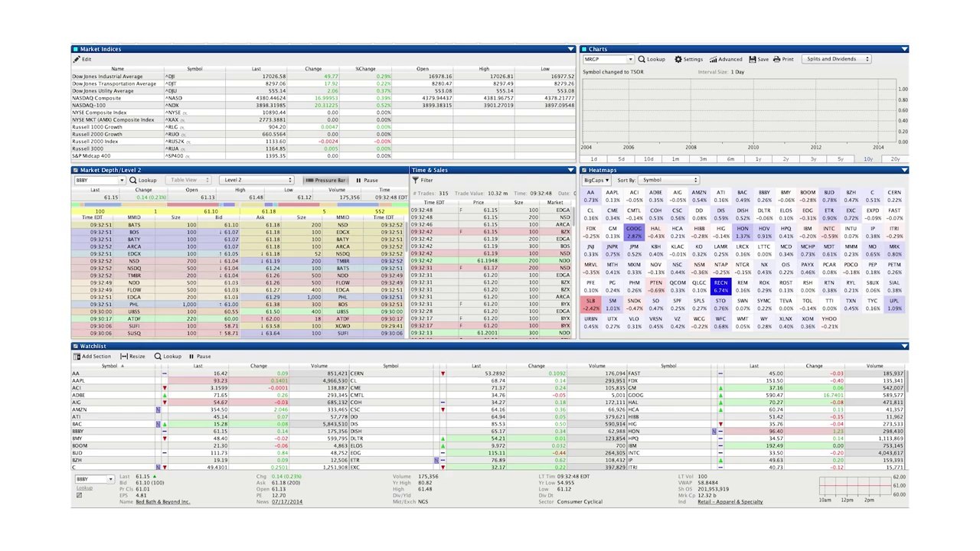Click the news icon on HON row
The width and height of the screenshot is (980, 551).
tap(714, 431)
